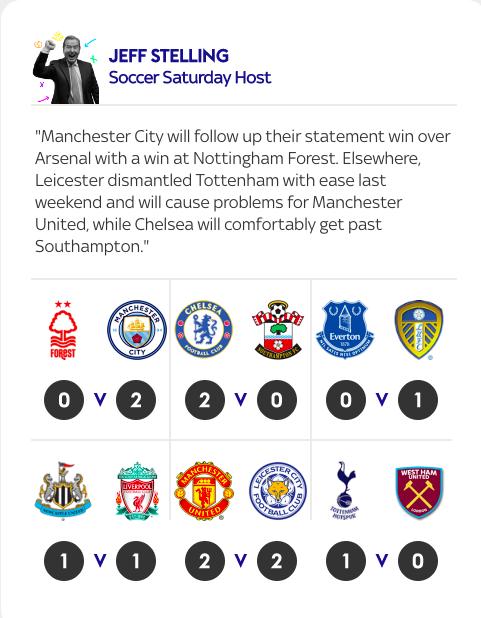Select the Chelsea Football Club badge
The width and height of the screenshot is (481, 618).
(204, 330)
